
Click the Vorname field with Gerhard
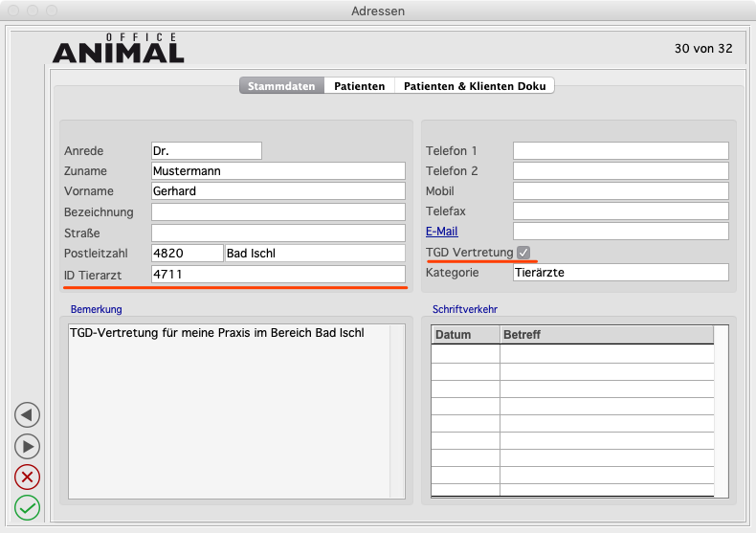click(x=278, y=191)
